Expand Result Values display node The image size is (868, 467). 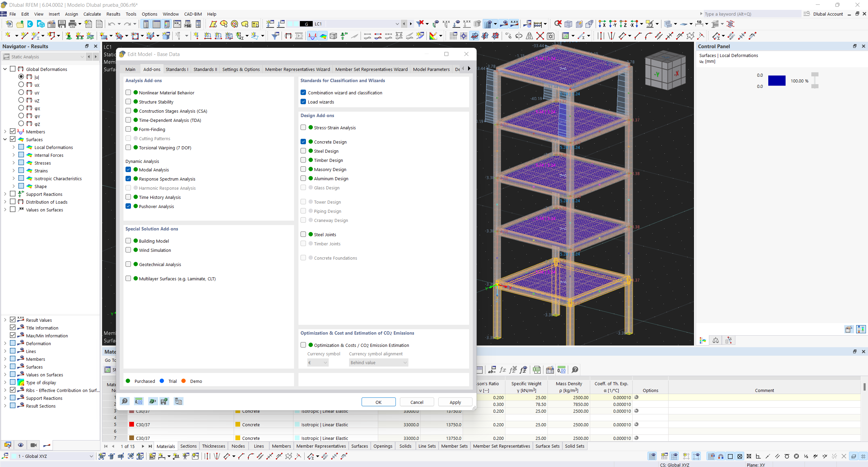(5, 320)
